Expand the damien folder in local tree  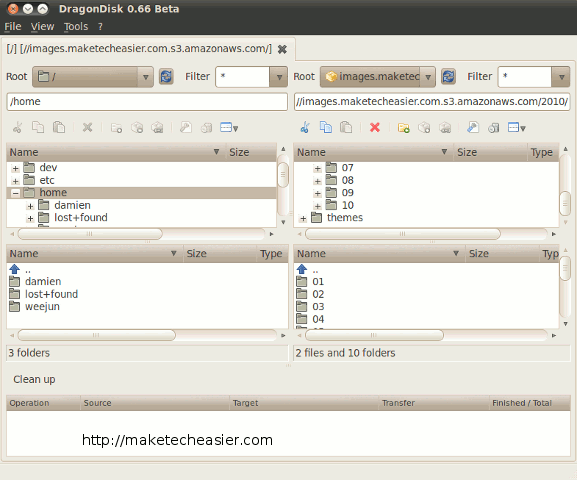pyautogui.click(x=30, y=206)
